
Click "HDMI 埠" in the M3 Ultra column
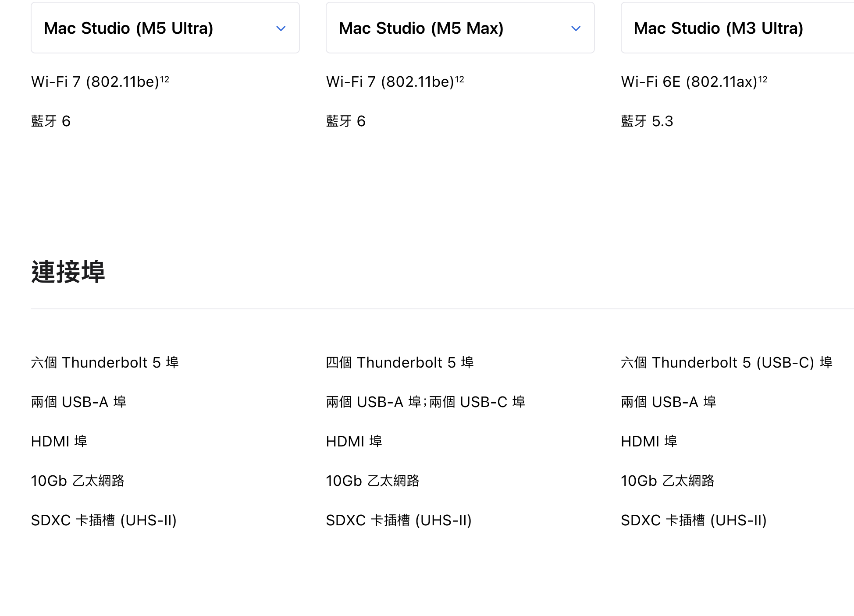[649, 441]
